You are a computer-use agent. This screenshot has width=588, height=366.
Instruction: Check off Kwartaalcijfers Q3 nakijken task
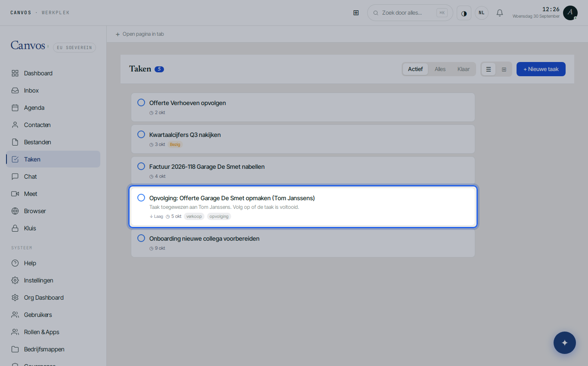[x=141, y=134]
